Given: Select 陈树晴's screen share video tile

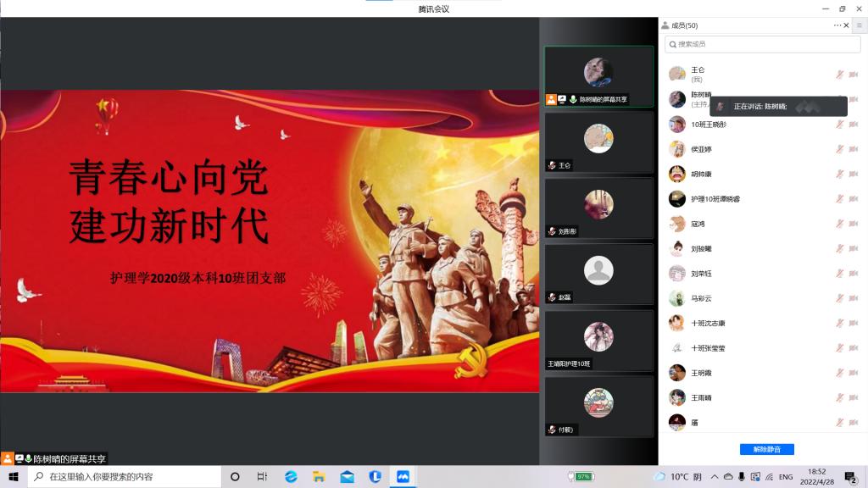Looking at the screenshot, I should (598, 75).
